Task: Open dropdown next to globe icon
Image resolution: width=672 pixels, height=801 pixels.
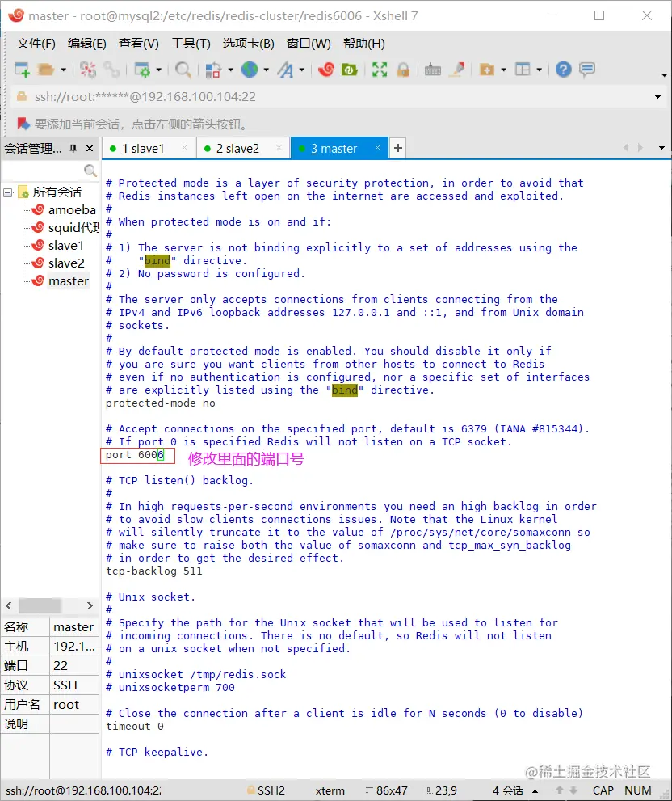Action: tap(266, 70)
